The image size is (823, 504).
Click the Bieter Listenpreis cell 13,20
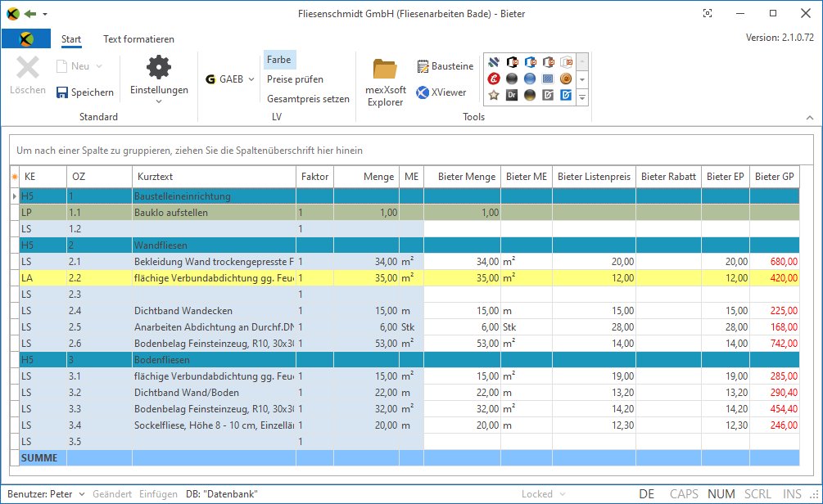(595, 392)
